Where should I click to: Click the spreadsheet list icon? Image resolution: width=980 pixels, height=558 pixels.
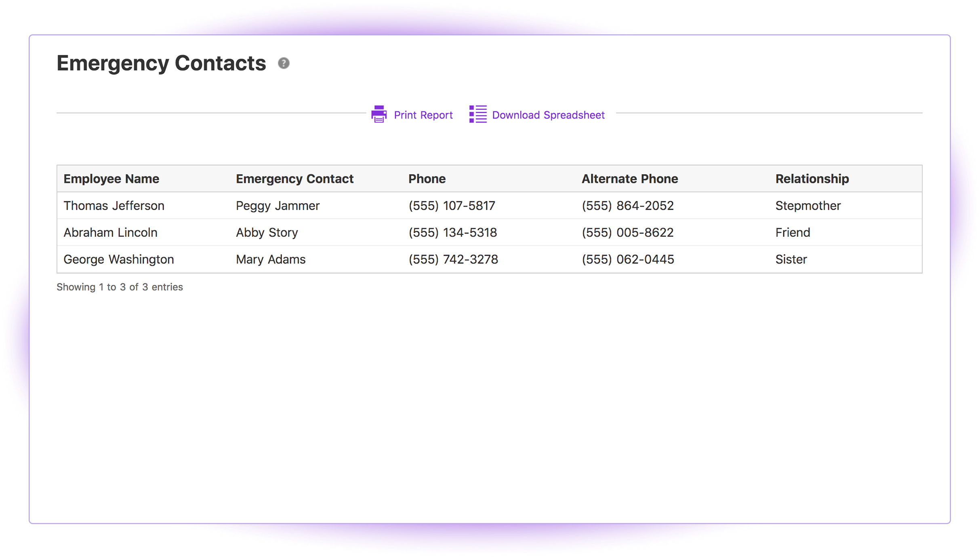point(478,114)
